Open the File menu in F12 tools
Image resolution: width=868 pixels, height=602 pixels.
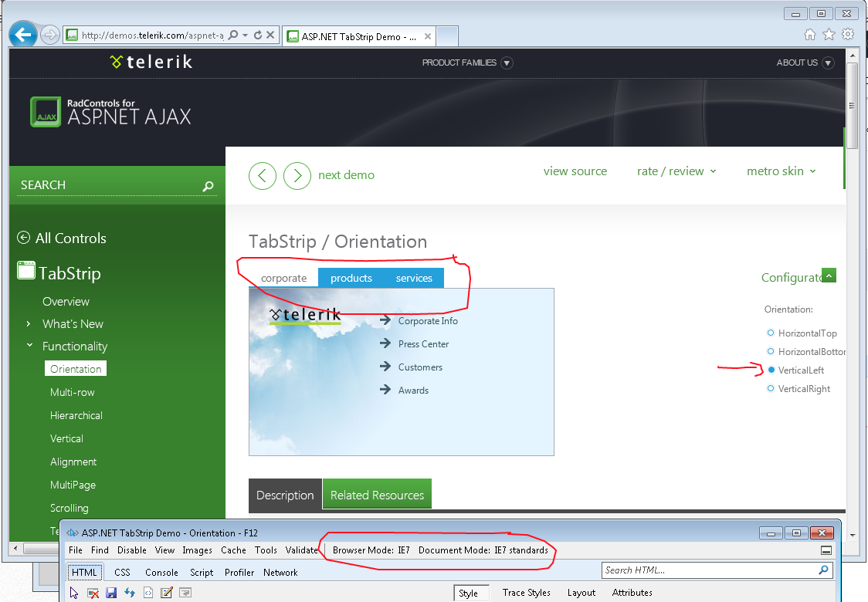coord(75,550)
